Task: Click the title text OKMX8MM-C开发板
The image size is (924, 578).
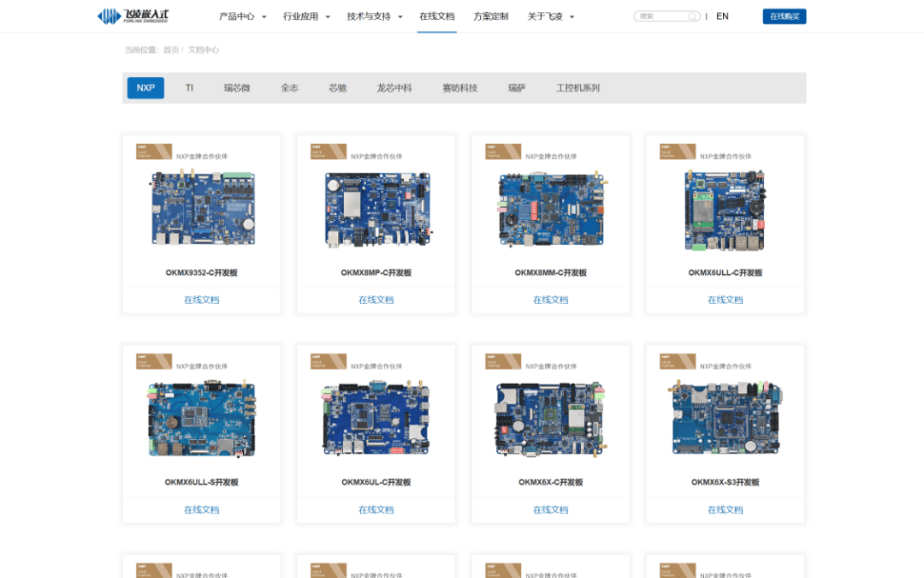Action: point(551,272)
